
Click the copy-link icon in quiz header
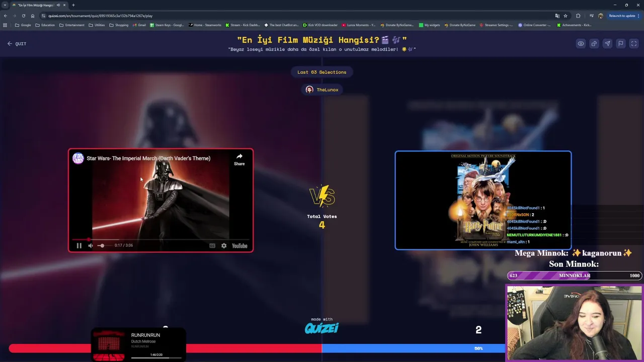point(594,44)
